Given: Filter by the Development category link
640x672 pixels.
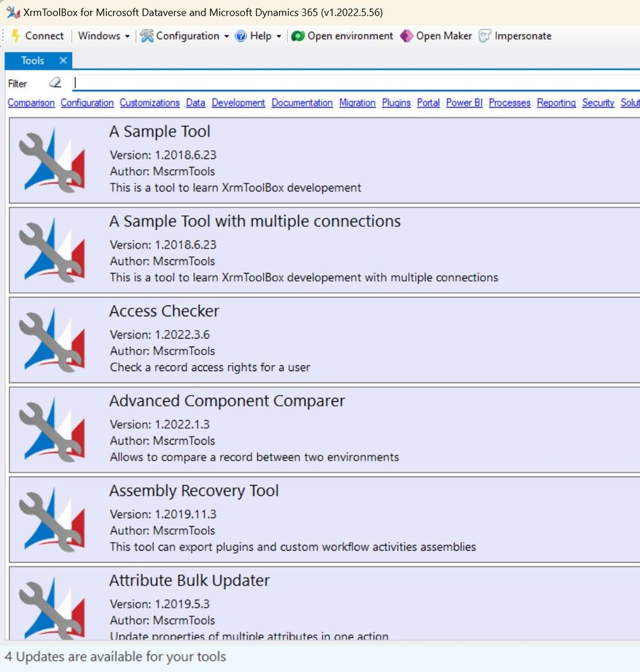Looking at the screenshot, I should click(x=239, y=103).
